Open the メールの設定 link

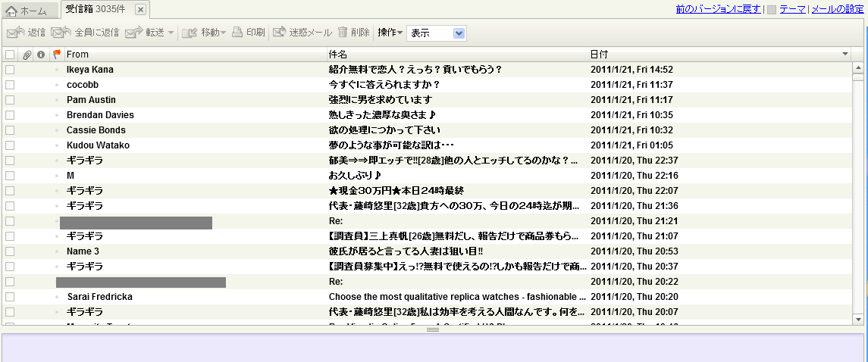838,9
